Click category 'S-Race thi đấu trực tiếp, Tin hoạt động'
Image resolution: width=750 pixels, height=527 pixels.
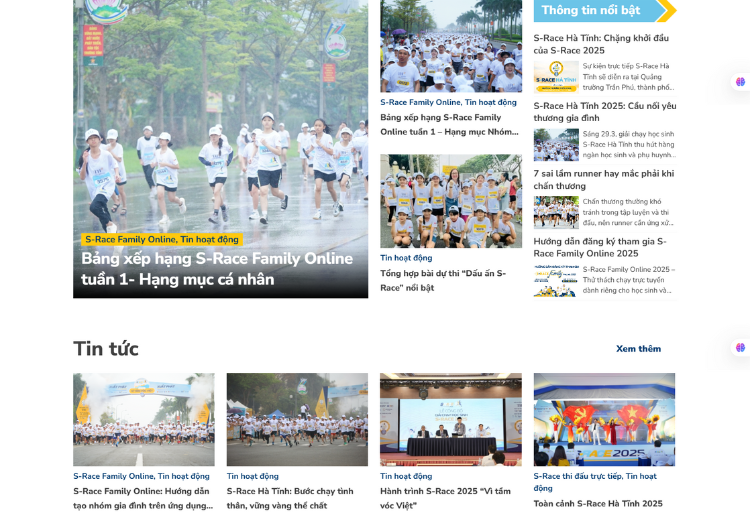click(595, 482)
